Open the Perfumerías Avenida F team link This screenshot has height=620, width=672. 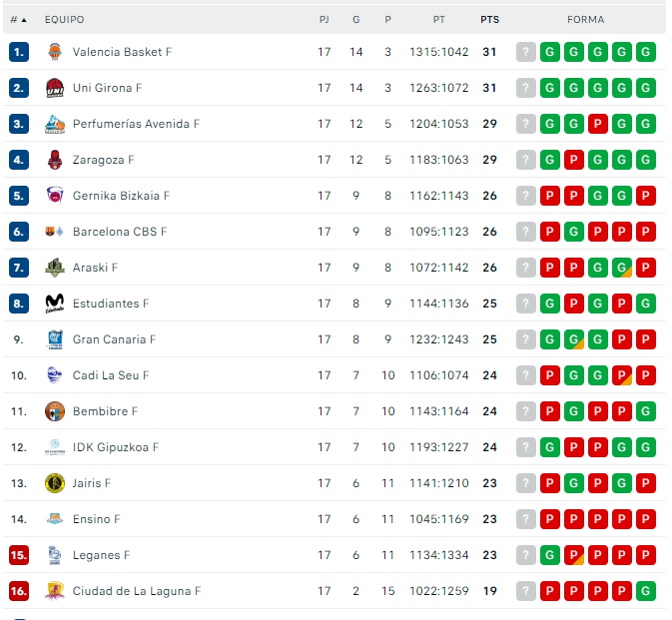point(136,124)
